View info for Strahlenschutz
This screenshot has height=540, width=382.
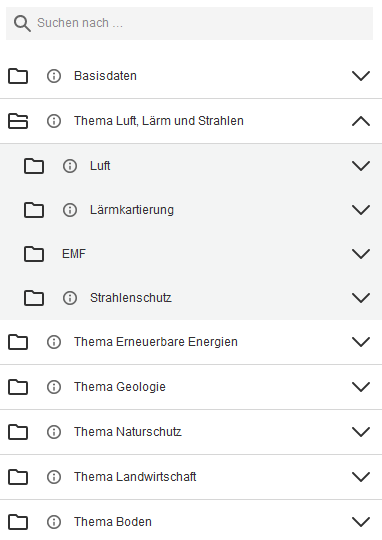70,298
